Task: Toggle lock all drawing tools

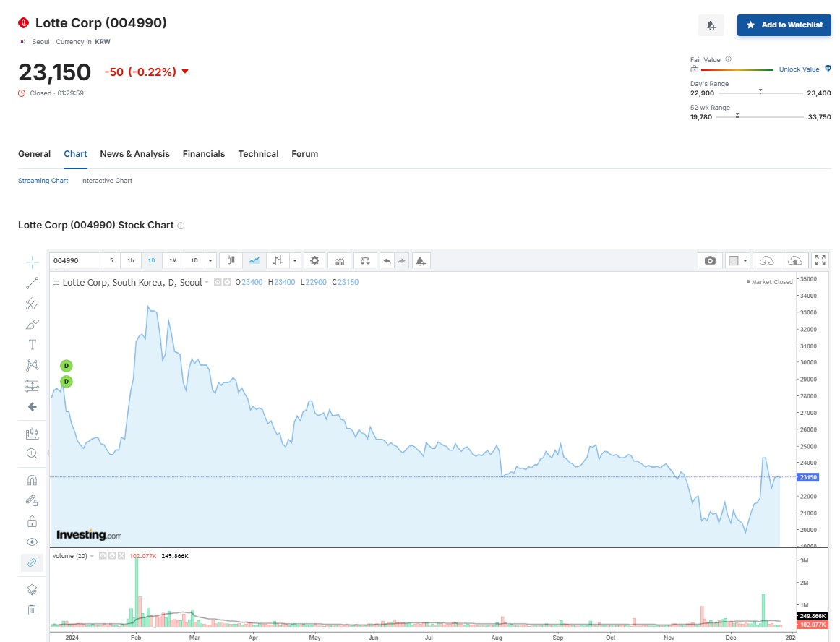Action: 32,521
